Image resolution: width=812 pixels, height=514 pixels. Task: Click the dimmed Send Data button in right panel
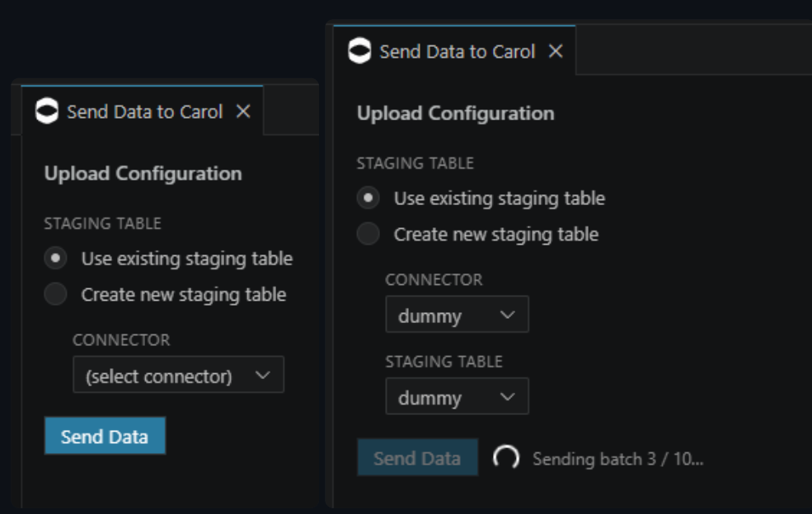tap(417, 458)
